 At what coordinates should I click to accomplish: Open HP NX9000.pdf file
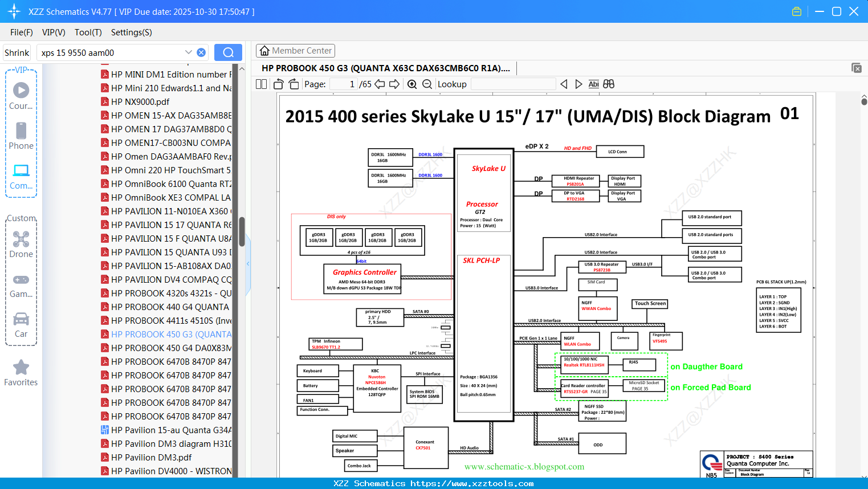[x=135, y=101]
